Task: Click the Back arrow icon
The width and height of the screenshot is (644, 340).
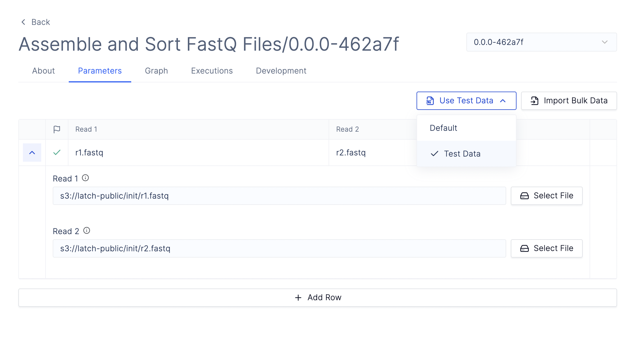Action: [x=23, y=22]
